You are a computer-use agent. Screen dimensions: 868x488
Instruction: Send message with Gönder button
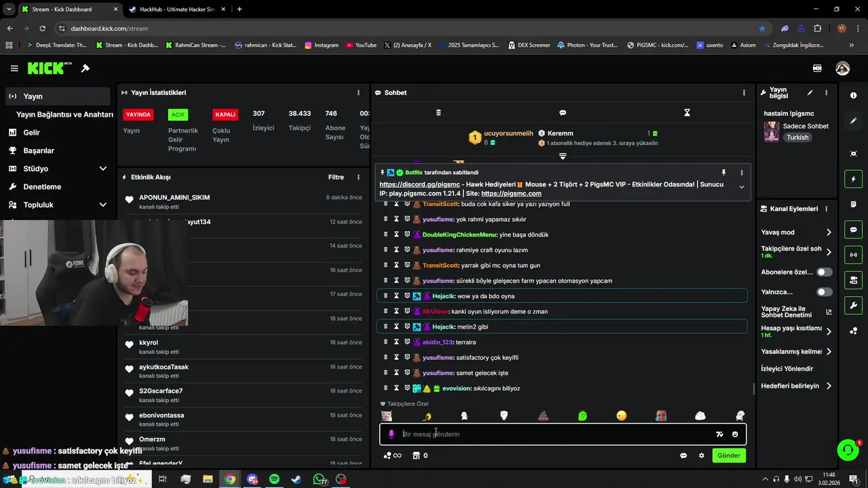[729, 455]
